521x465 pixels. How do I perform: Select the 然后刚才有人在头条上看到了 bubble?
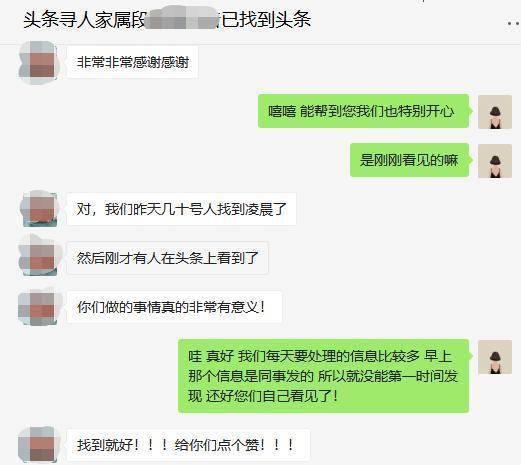(167, 258)
